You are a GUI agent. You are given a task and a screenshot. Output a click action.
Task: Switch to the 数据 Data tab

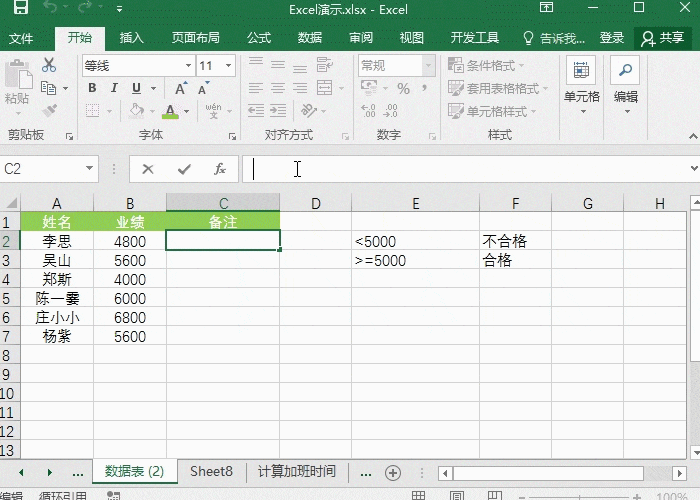[310, 38]
